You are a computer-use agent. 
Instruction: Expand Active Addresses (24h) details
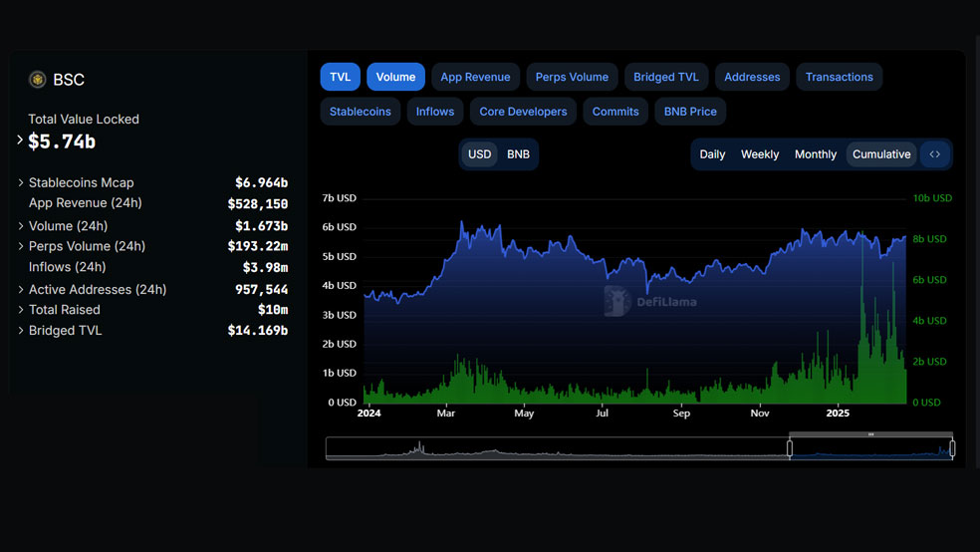click(x=21, y=289)
